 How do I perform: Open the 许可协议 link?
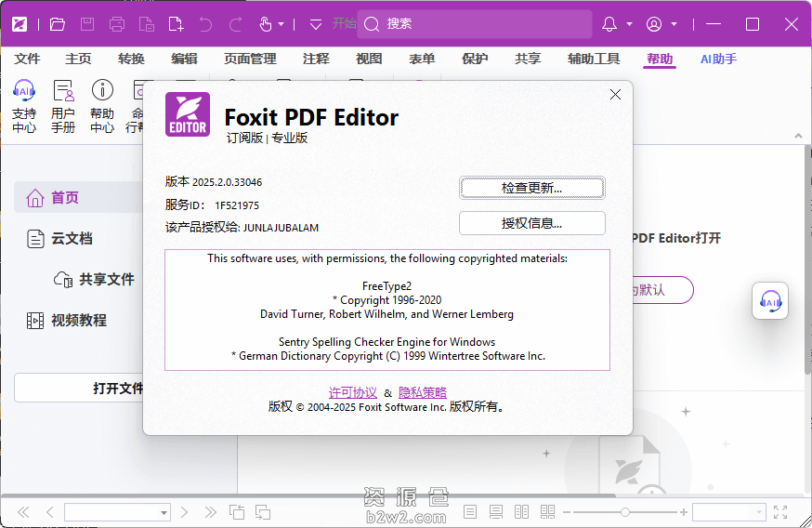(353, 392)
